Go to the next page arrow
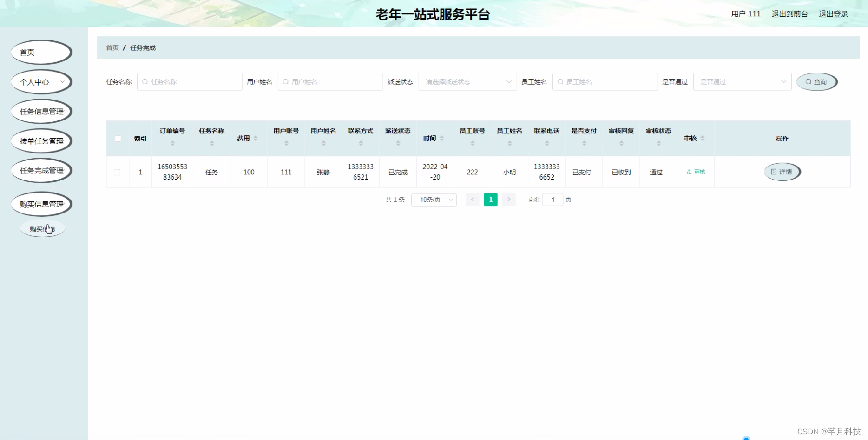The width and height of the screenshot is (868, 440). [509, 200]
